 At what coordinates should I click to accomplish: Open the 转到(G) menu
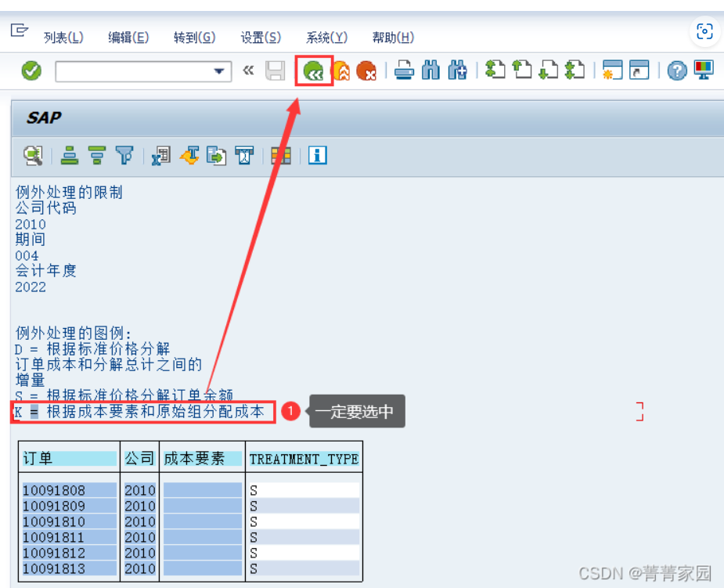pyautogui.click(x=194, y=38)
